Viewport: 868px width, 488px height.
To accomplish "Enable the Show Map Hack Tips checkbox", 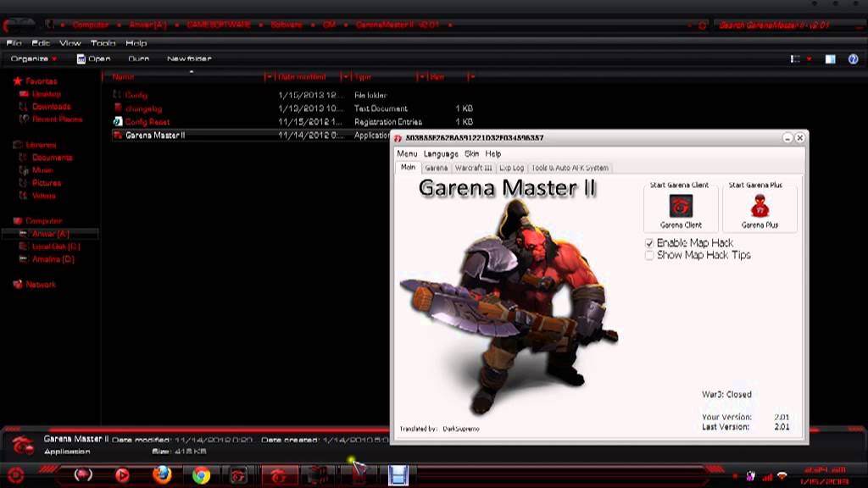I will 649,255.
